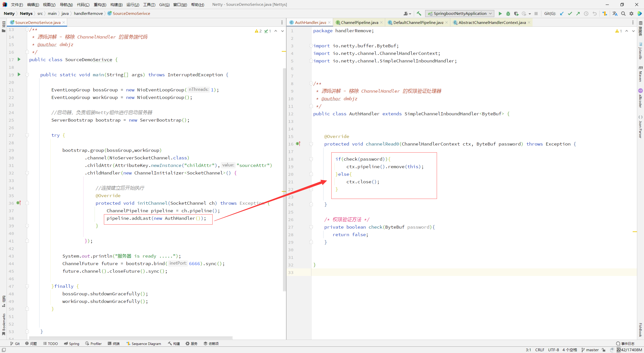
Task: Click override gutter icon at channelRead0
Action: point(298,144)
